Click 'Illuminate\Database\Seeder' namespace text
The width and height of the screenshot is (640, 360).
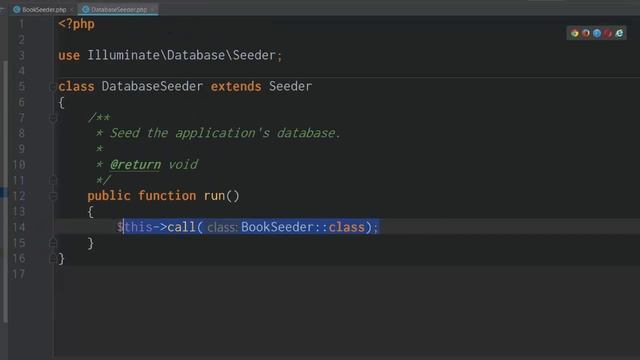point(181,56)
